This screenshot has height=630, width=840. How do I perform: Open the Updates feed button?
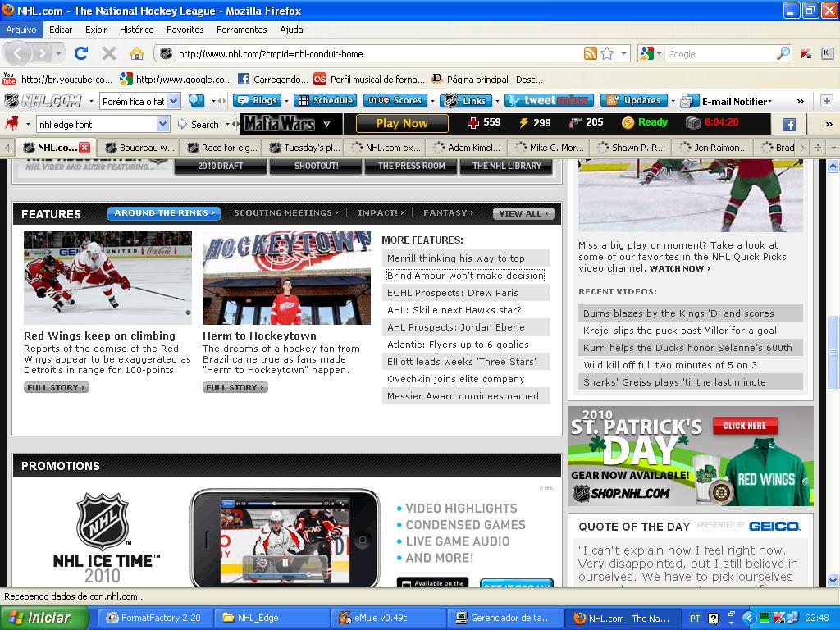[634, 100]
